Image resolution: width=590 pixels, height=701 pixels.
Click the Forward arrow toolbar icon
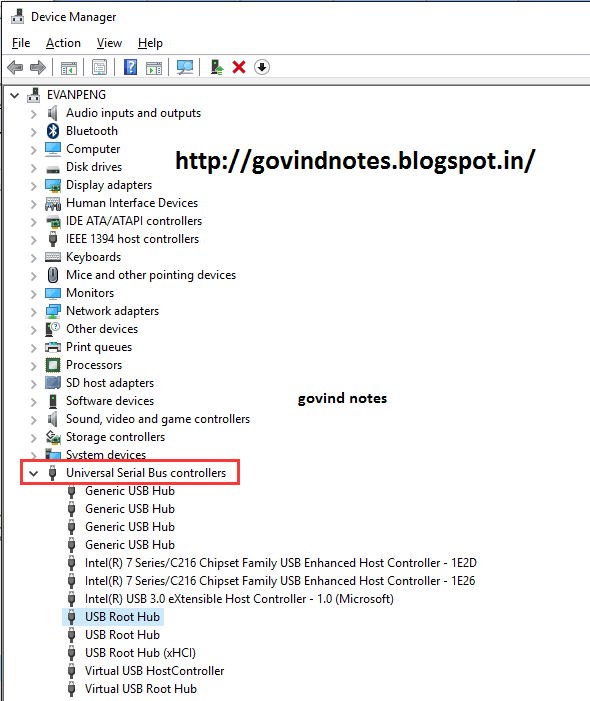(38, 68)
